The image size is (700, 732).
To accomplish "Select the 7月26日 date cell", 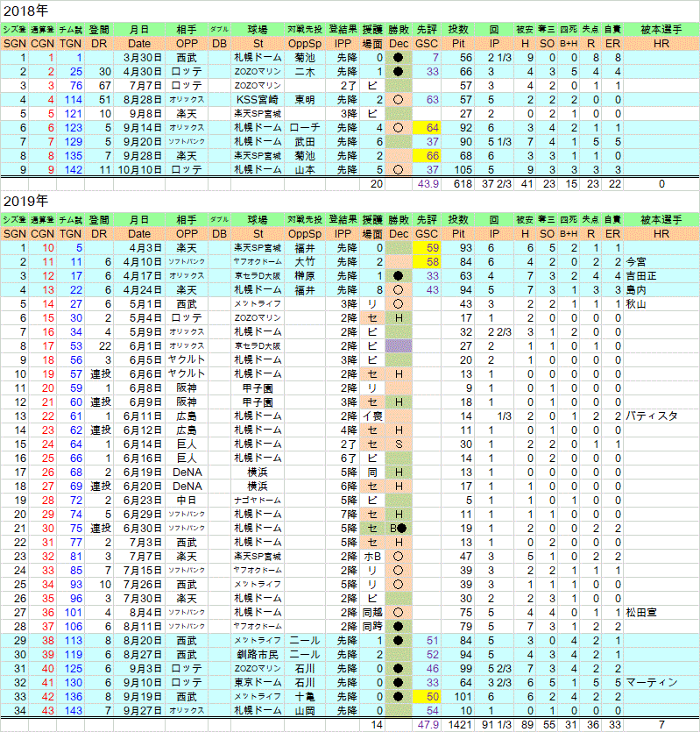I will pyautogui.click(x=139, y=584).
